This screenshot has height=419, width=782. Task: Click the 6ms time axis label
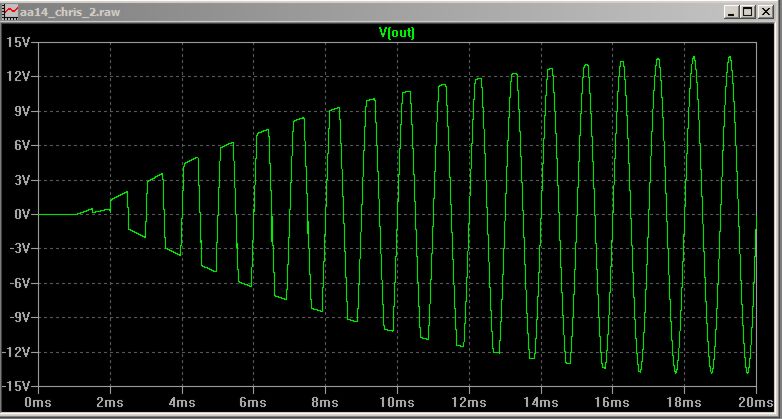254,402
